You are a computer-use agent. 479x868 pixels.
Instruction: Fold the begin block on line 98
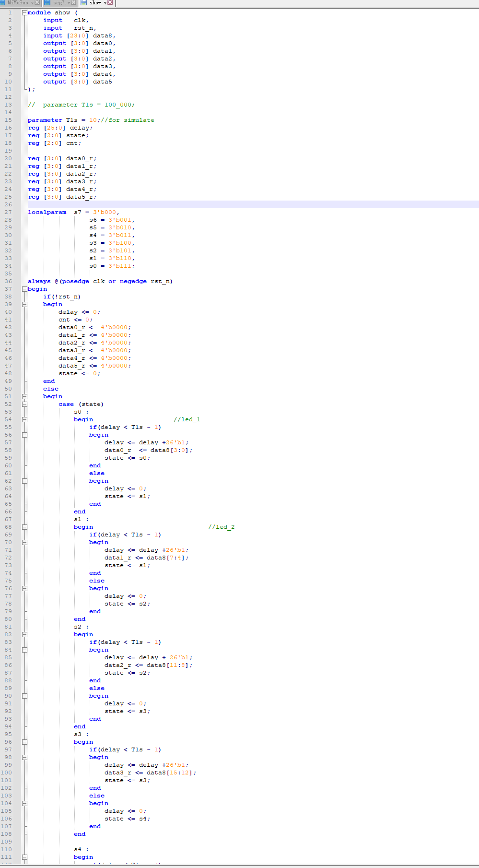pos(24,757)
